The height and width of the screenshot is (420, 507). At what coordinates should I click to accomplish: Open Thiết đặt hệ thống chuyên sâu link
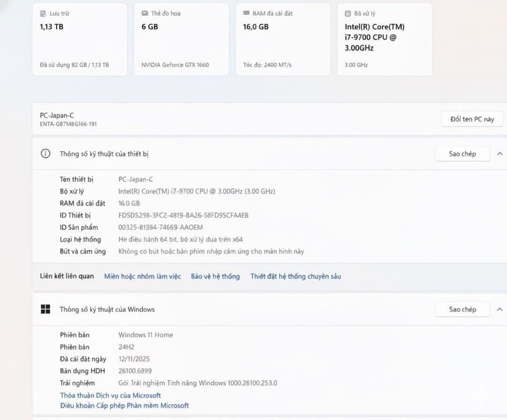295,276
